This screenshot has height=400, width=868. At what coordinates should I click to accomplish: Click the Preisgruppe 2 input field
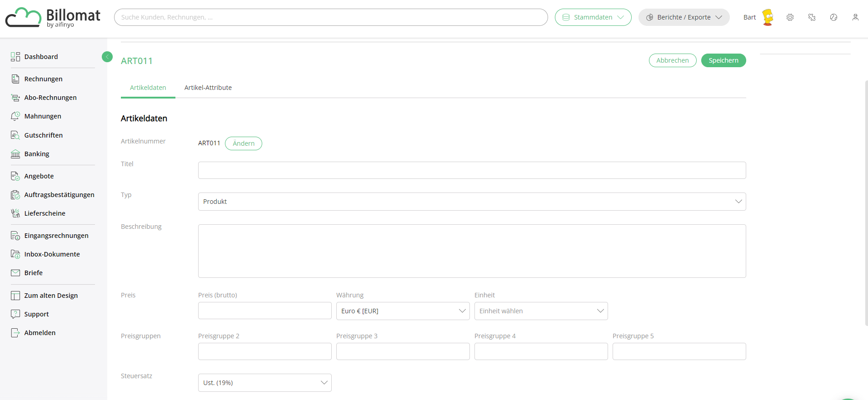264,351
